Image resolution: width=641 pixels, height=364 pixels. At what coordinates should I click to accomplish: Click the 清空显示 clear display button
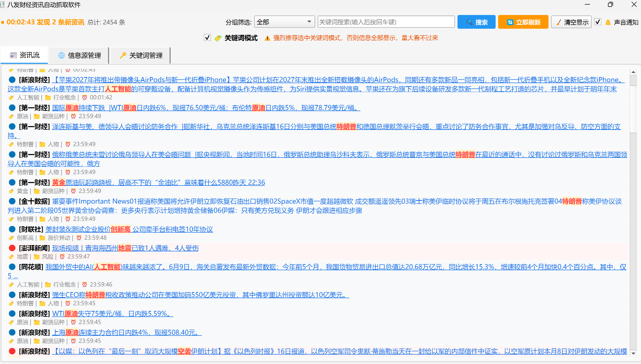571,22
